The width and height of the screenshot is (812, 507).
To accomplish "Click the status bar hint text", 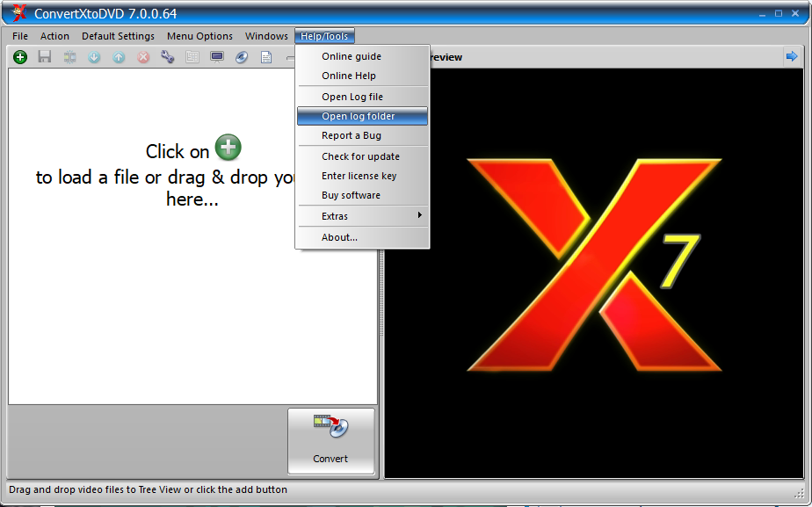I will (149, 490).
